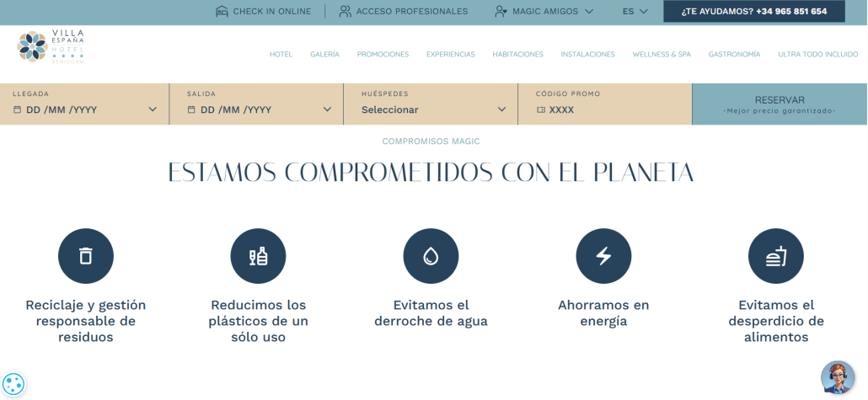
Task: Click the food waste icon
Action: point(775,256)
